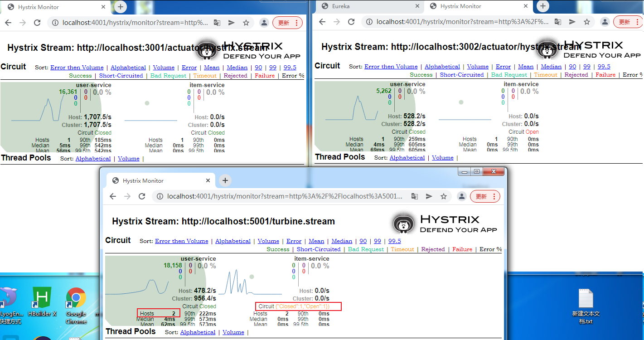Sort circuits by 99.5 in top-right window
This screenshot has height=340, width=644.
pyautogui.click(x=604, y=67)
